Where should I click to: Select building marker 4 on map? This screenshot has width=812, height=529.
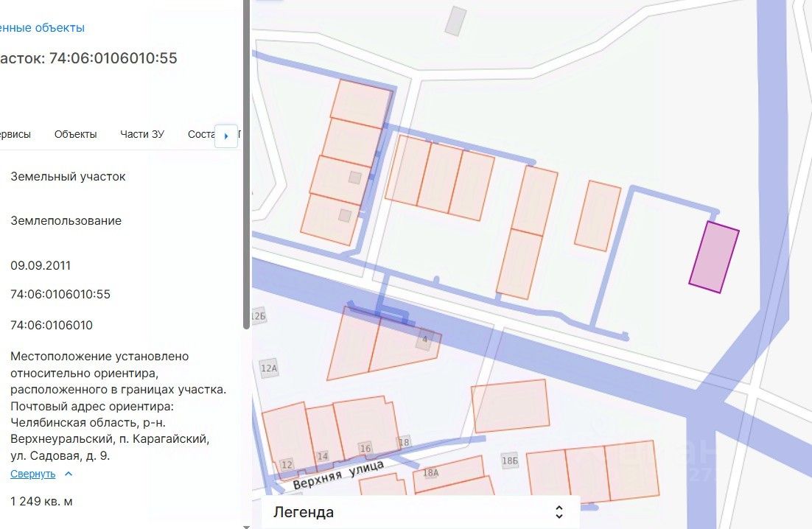pyautogui.click(x=424, y=340)
